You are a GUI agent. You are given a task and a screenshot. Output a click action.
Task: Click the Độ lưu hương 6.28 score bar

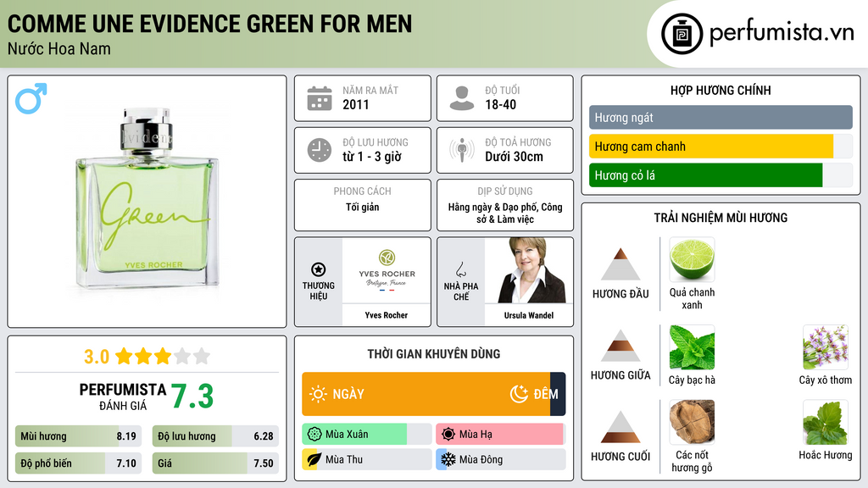(215, 436)
